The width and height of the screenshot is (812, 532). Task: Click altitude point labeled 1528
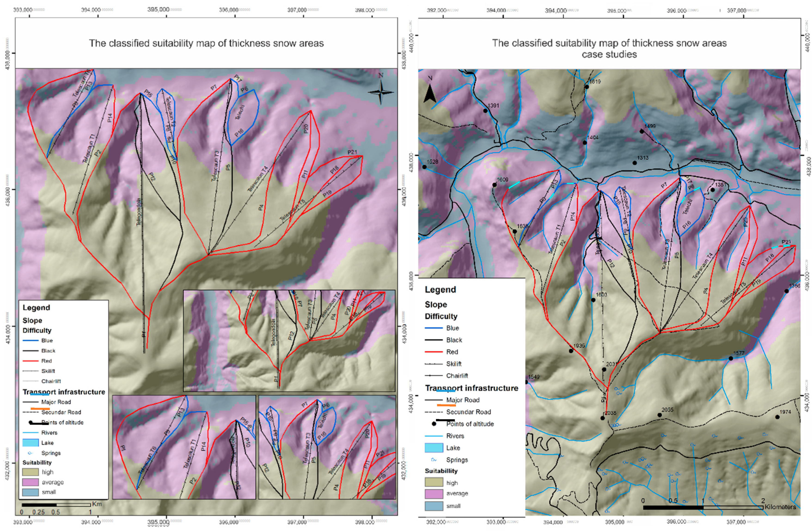[x=424, y=167]
